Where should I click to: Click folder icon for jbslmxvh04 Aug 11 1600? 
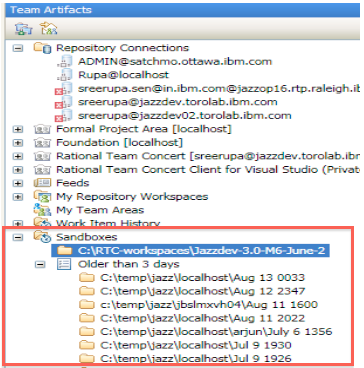(x=87, y=304)
